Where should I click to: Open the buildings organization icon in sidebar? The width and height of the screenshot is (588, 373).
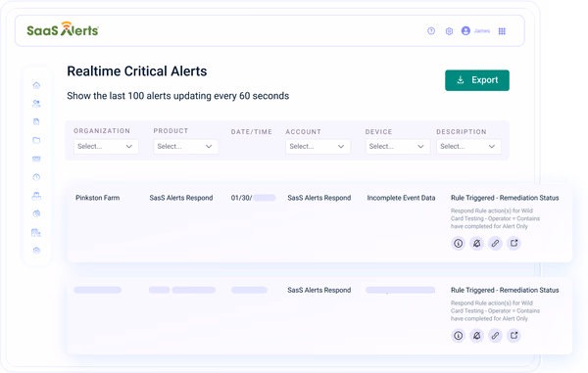[x=36, y=232]
